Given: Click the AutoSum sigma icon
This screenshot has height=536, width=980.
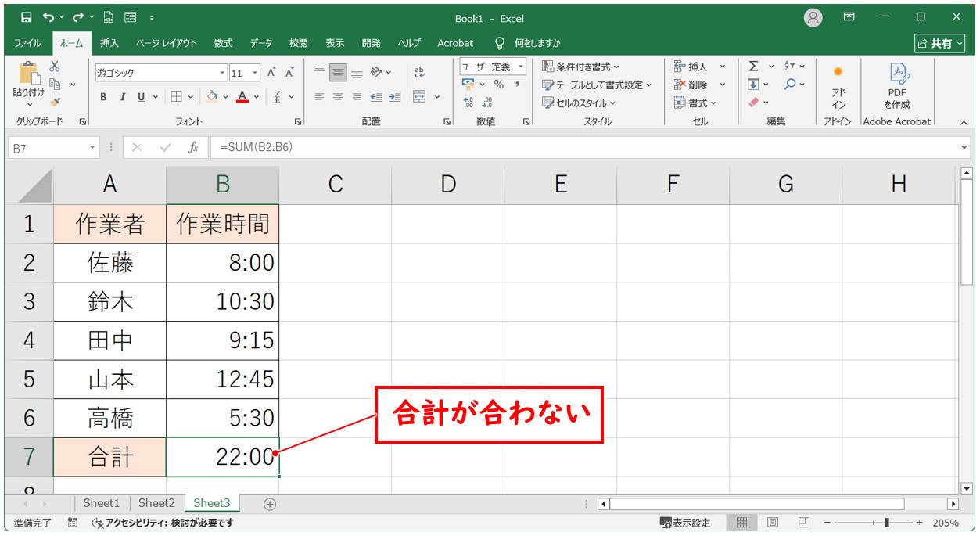Looking at the screenshot, I should 754,67.
